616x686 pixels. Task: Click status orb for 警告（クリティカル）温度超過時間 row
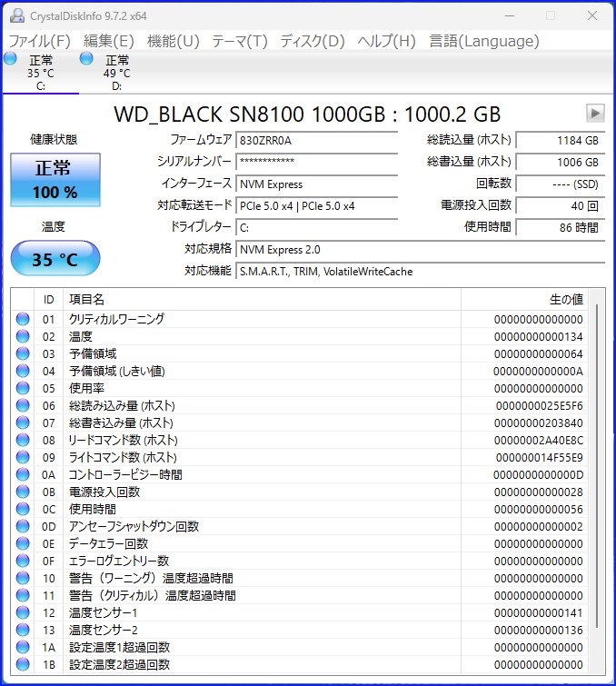click(23, 595)
